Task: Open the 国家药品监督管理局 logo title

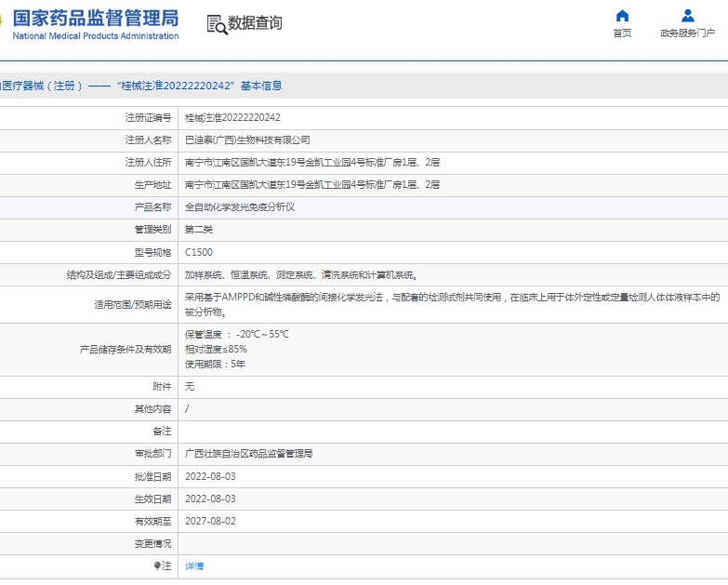Action: pos(95,18)
